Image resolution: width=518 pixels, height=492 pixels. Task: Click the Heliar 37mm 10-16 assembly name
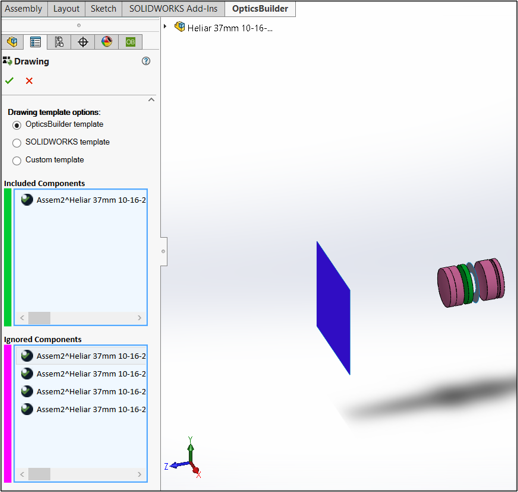tap(230, 28)
